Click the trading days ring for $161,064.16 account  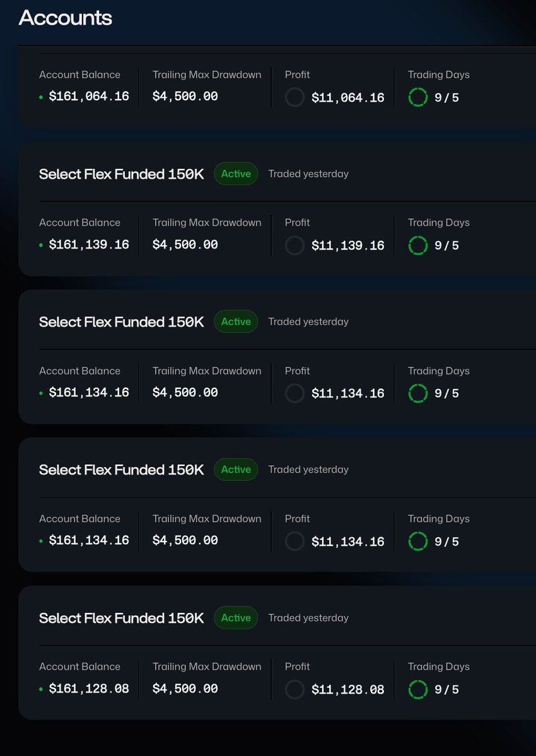coord(418,97)
